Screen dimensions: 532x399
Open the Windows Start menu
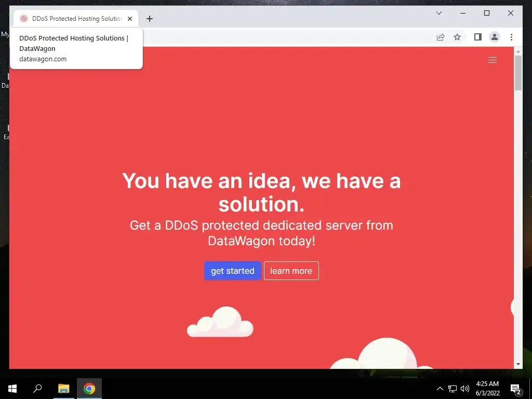pos(12,389)
